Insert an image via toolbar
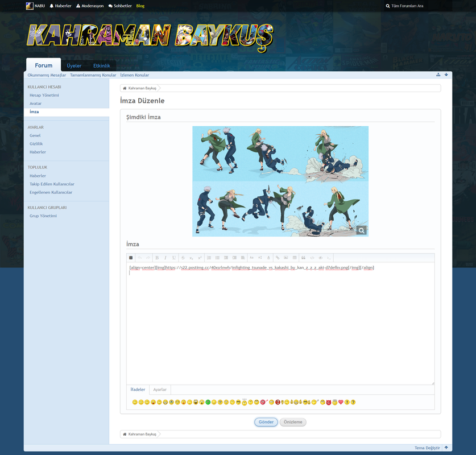 pos(286,258)
